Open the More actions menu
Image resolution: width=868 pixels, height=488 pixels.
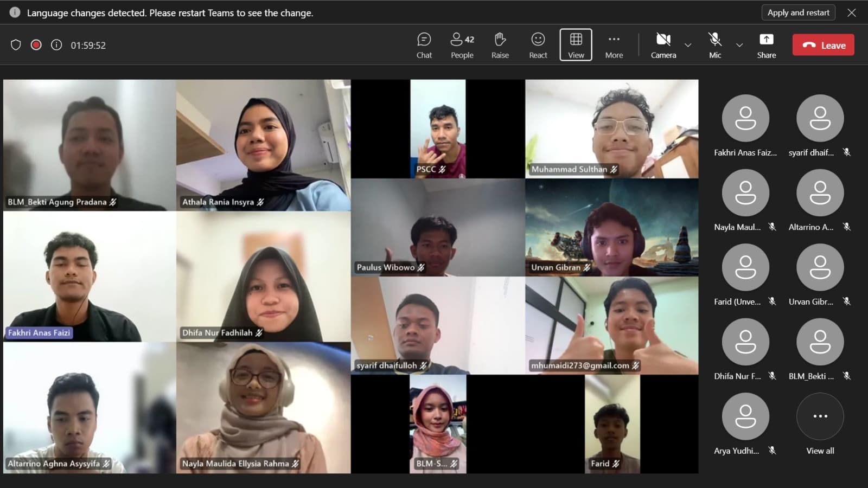[x=614, y=44]
